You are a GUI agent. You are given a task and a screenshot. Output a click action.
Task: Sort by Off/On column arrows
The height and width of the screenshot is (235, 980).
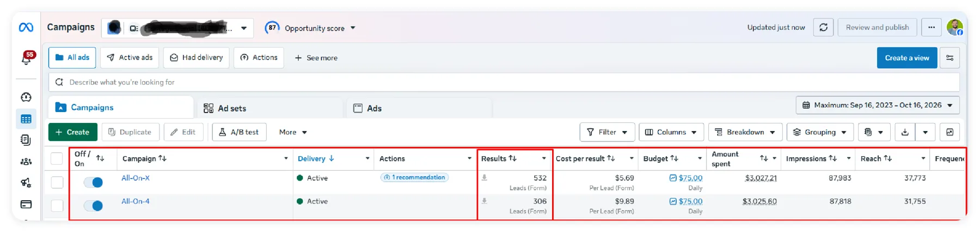tap(100, 158)
